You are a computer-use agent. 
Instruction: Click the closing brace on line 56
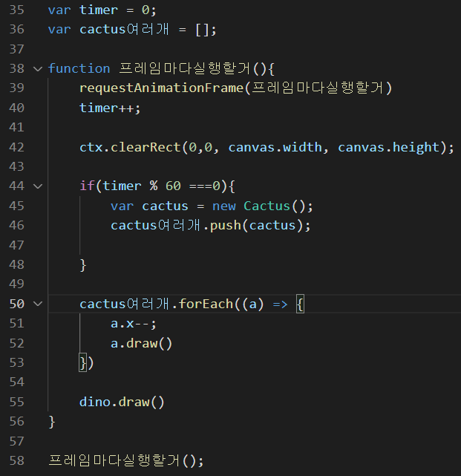(x=52, y=422)
